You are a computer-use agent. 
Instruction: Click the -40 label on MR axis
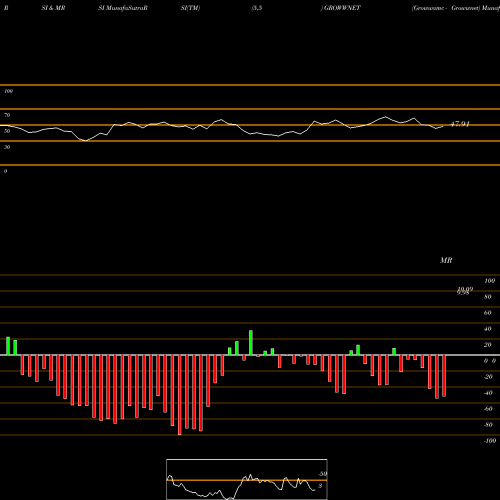click(488, 393)
